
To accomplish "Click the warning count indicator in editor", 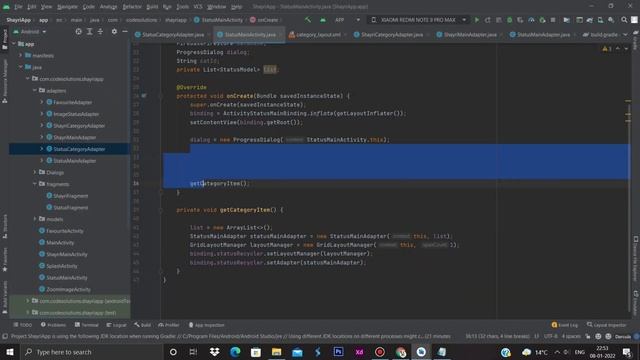I will click(x=607, y=49).
